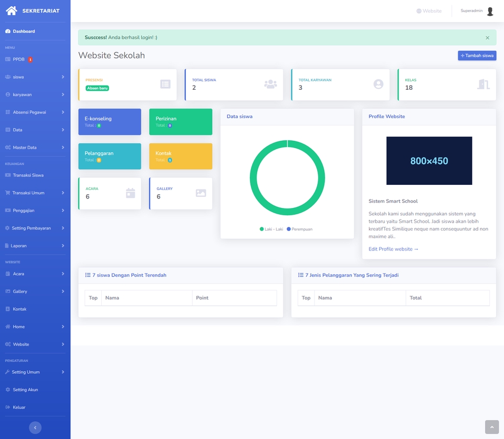Expand the Acara sidebar chevron
Screen dimensions: 504x439
tap(62, 274)
